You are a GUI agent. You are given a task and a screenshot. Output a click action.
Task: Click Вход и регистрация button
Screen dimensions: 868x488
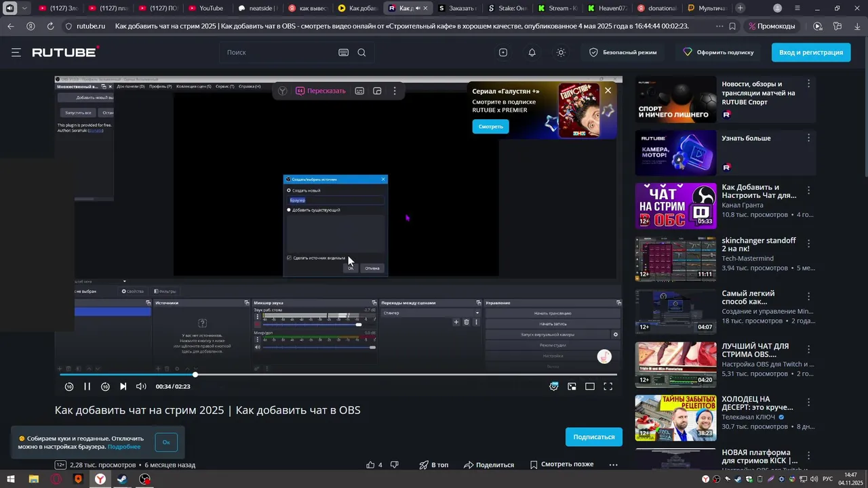(x=811, y=52)
